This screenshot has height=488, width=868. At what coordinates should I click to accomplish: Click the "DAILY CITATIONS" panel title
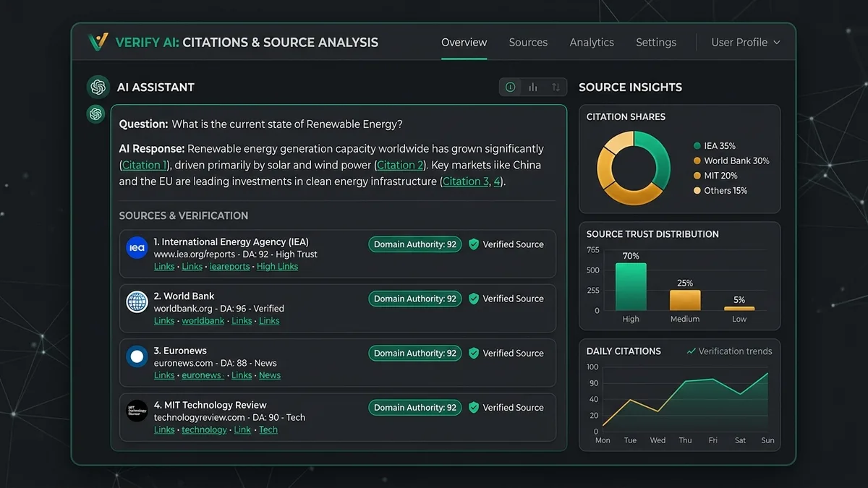click(624, 351)
